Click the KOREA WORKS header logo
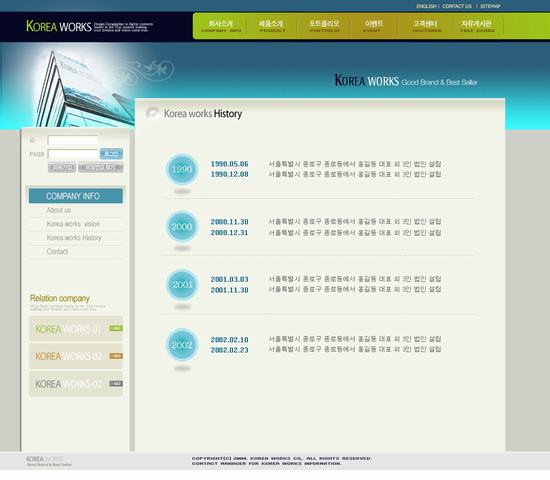 tap(59, 26)
